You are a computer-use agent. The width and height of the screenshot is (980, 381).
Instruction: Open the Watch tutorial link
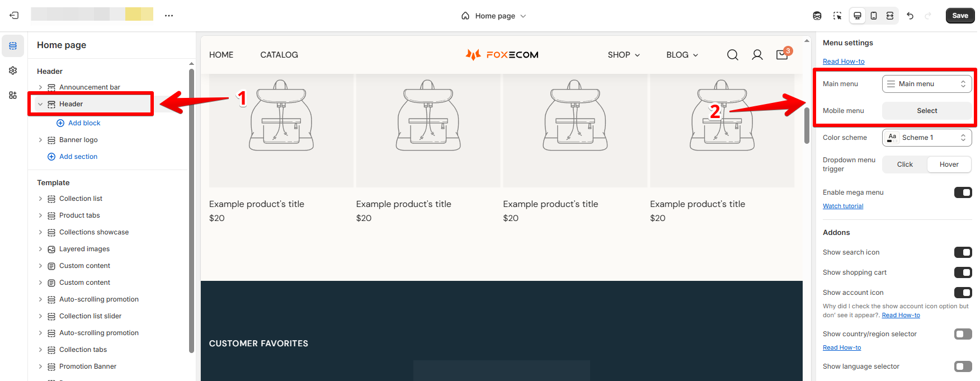843,206
